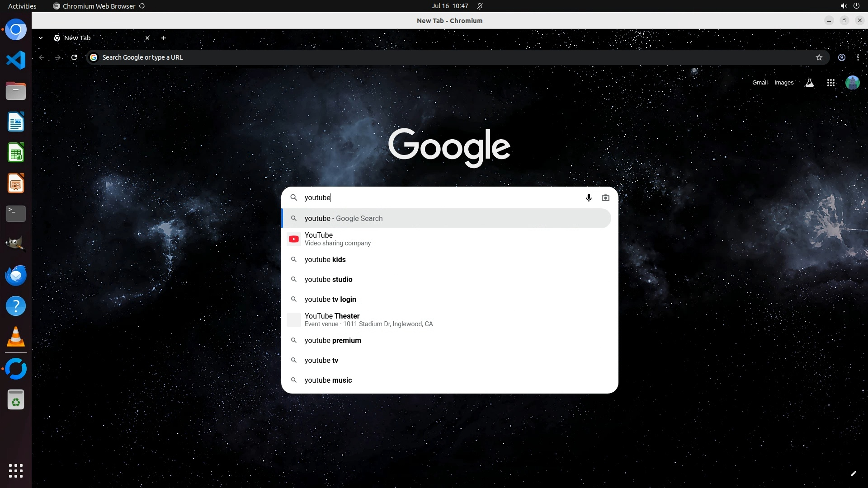Open Search Labs flask icon

click(809, 83)
